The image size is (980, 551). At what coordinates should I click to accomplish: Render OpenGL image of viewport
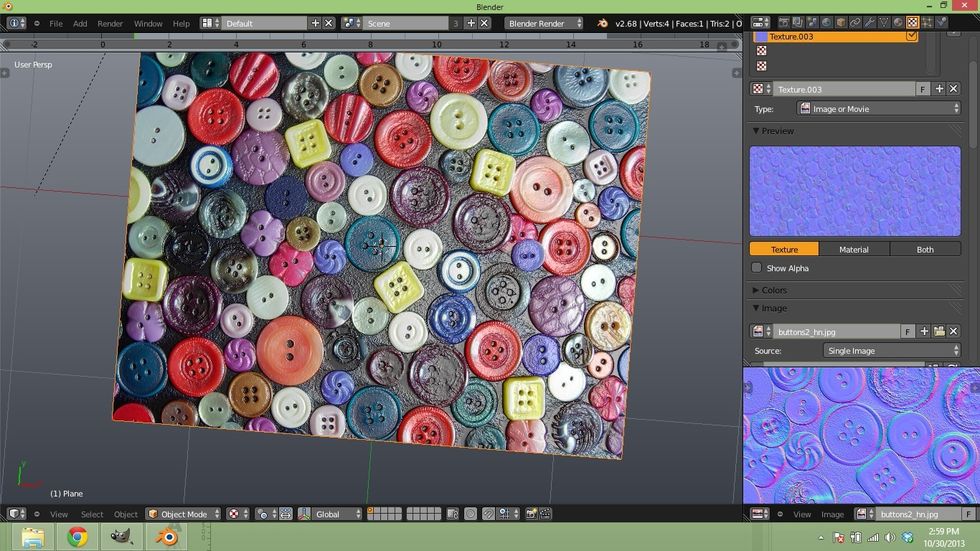(531, 514)
